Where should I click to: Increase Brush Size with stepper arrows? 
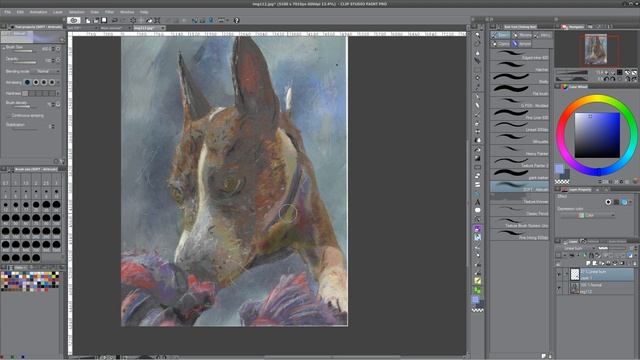pos(53,49)
